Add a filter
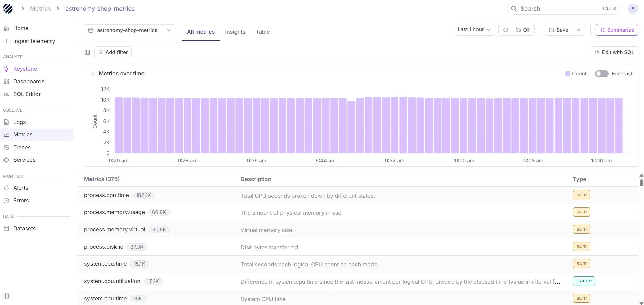The width and height of the screenshot is (644, 305). coord(113,52)
